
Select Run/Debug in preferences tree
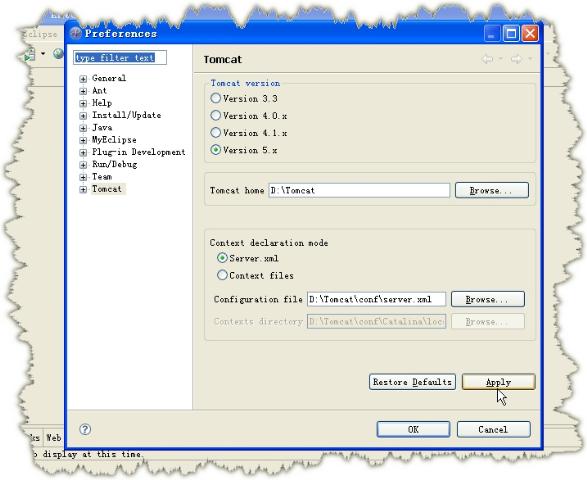tap(115, 164)
